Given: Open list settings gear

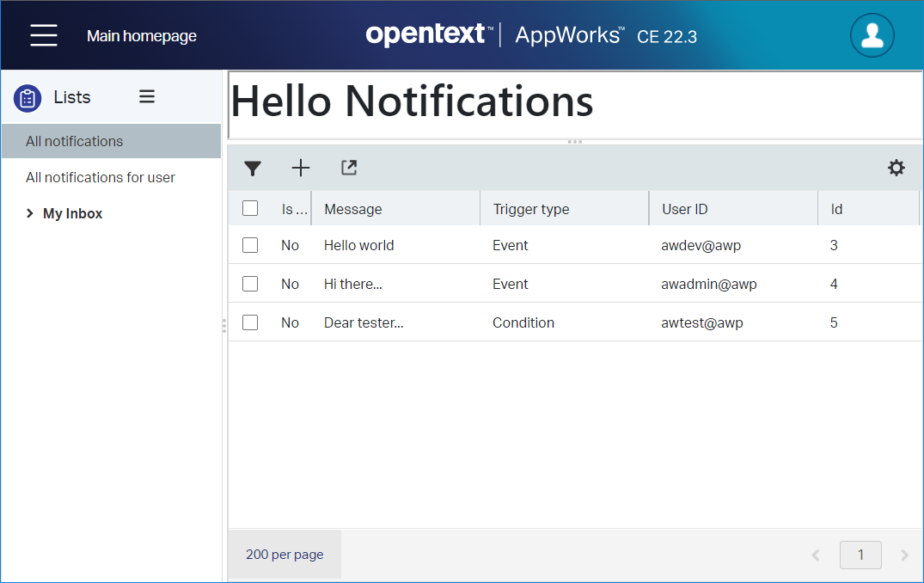Looking at the screenshot, I should click(x=896, y=169).
